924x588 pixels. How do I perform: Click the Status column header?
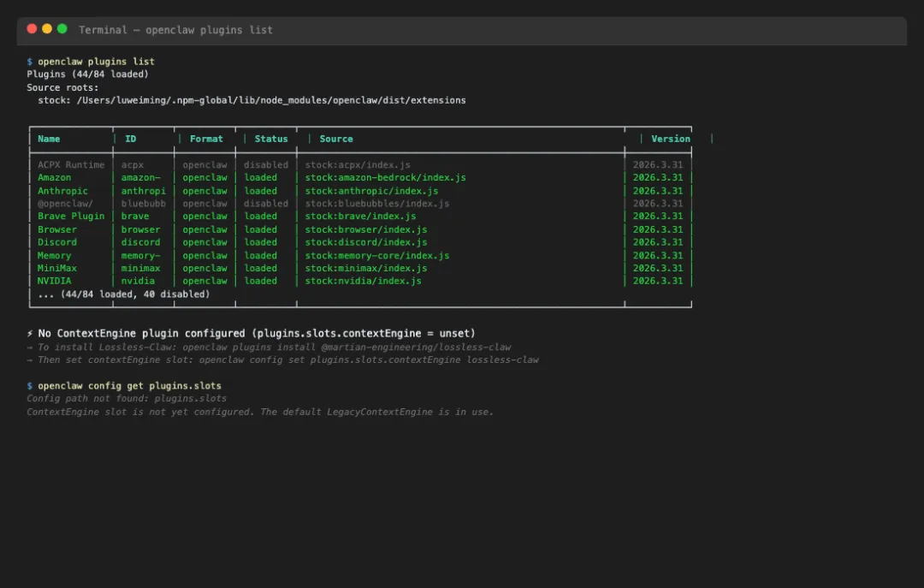tap(271, 140)
